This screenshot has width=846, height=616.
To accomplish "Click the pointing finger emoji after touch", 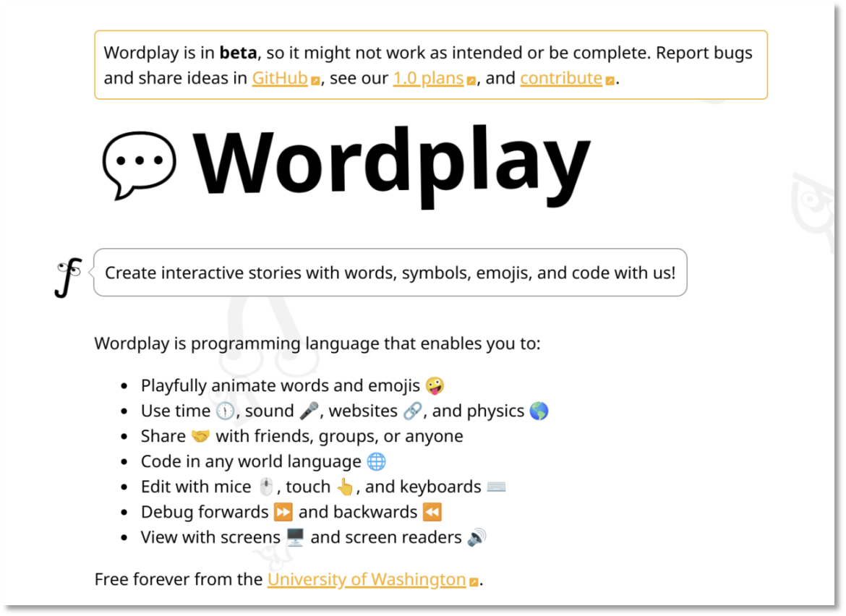I will pos(345,487).
